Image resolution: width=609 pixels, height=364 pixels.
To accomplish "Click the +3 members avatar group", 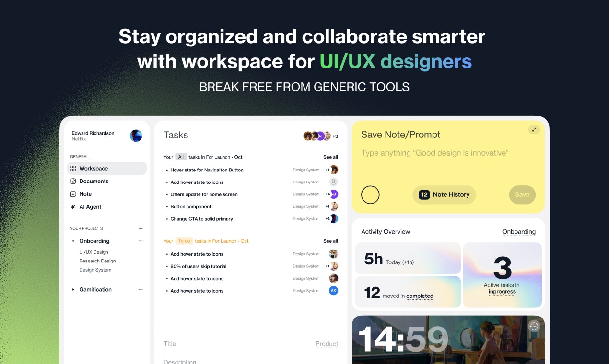I will click(320, 136).
